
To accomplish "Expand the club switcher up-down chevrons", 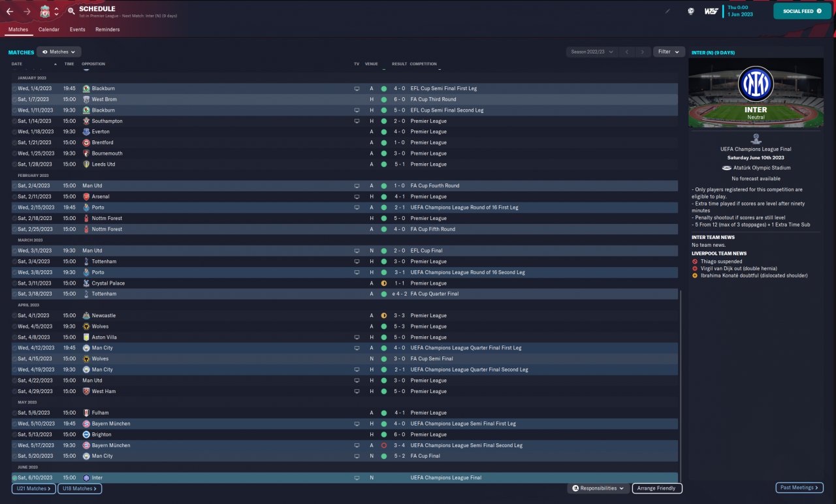I will (56, 12).
